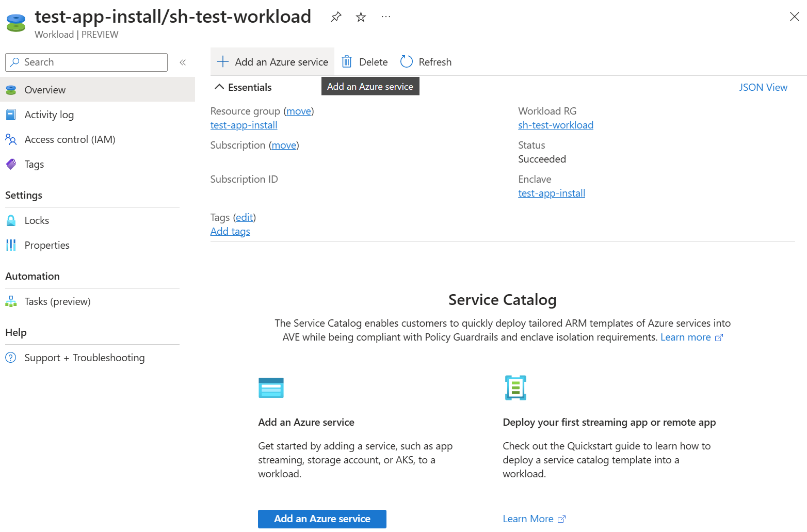Image resolution: width=807 pixels, height=532 pixels.
Task: Click move link next to Subscription
Action: (284, 145)
